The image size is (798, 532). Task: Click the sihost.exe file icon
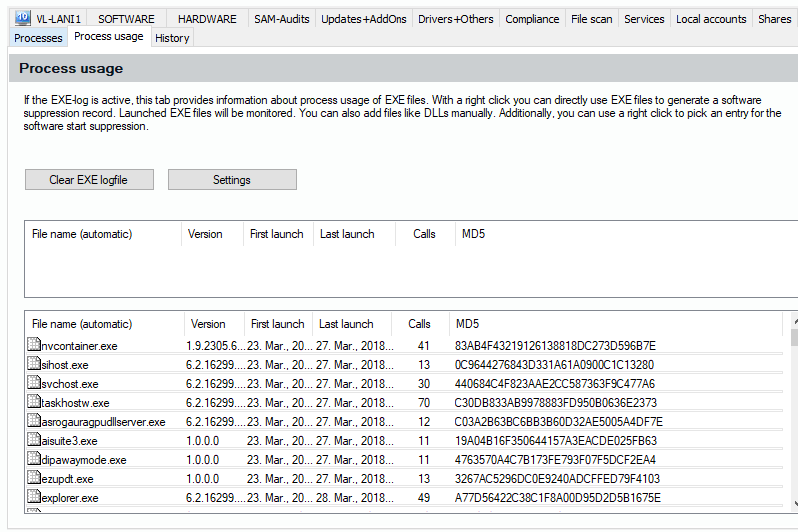point(33,365)
